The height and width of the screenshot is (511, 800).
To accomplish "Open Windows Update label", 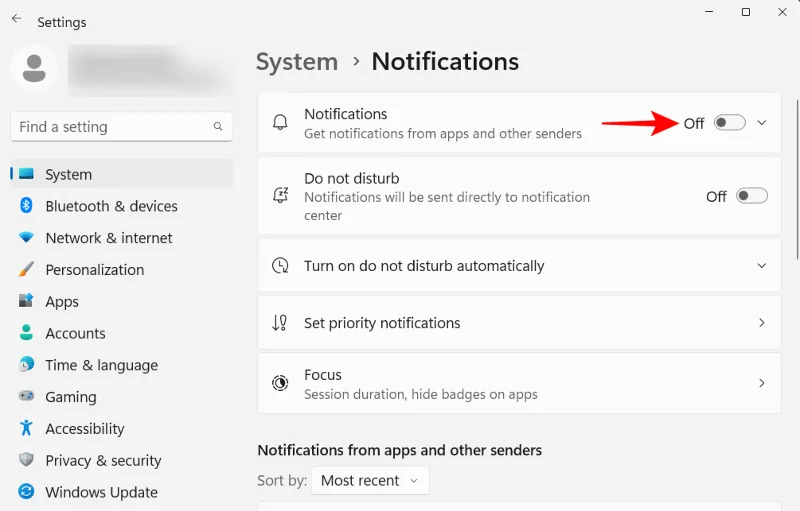I will [x=101, y=492].
